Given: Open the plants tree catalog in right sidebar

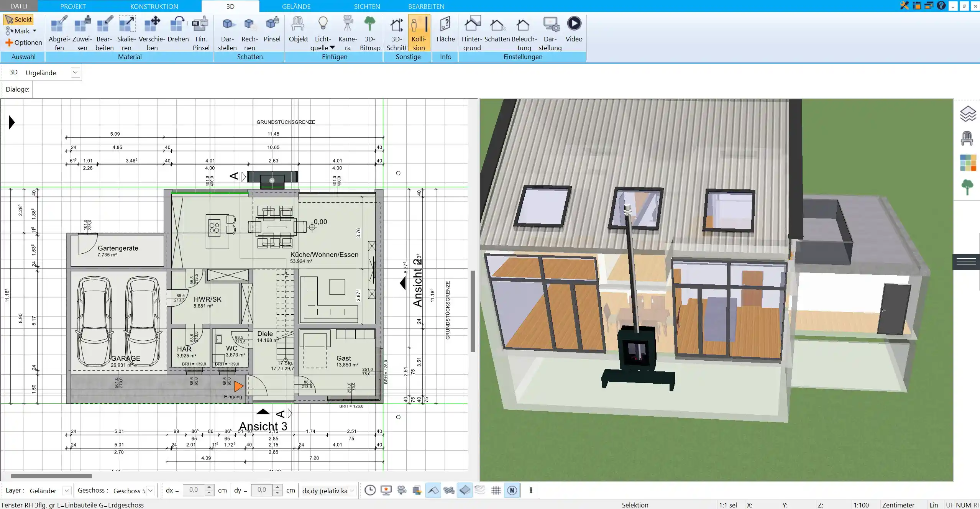Looking at the screenshot, I should click(x=967, y=187).
